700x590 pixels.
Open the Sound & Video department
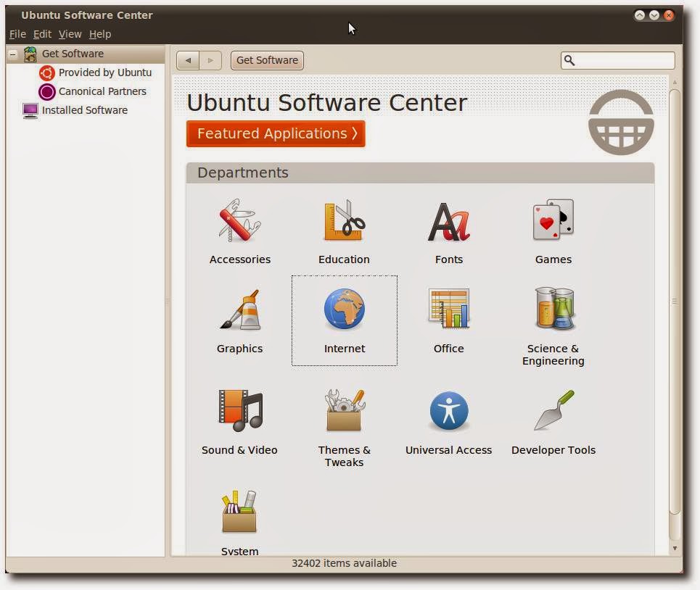tap(239, 420)
